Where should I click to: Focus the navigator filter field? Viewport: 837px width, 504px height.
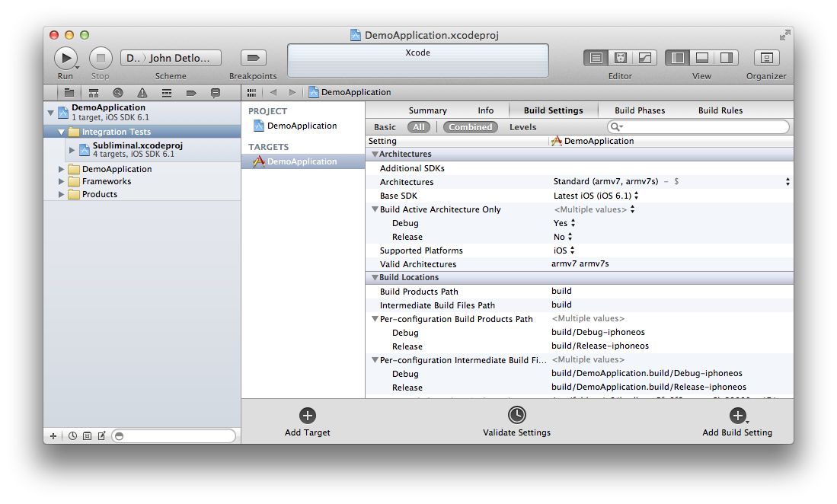[174, 436]
